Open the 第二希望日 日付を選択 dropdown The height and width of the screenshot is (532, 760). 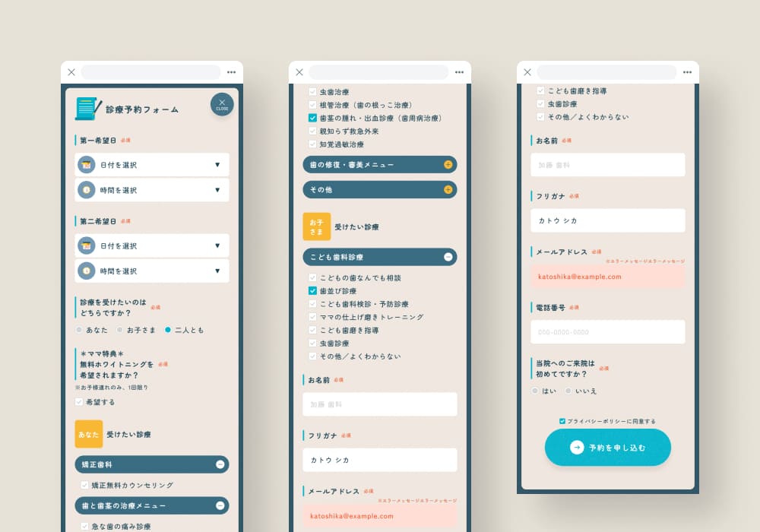tap(152, 246)
